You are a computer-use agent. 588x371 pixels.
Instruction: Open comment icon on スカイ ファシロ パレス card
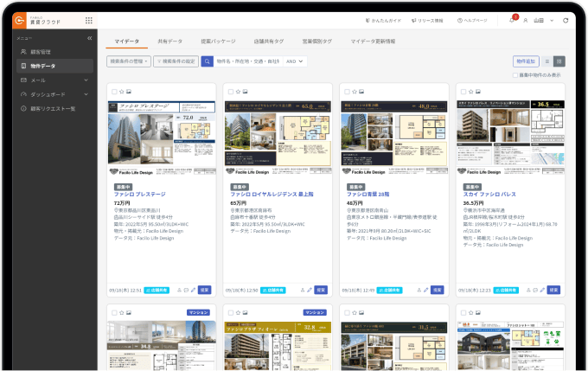point(535,290)
